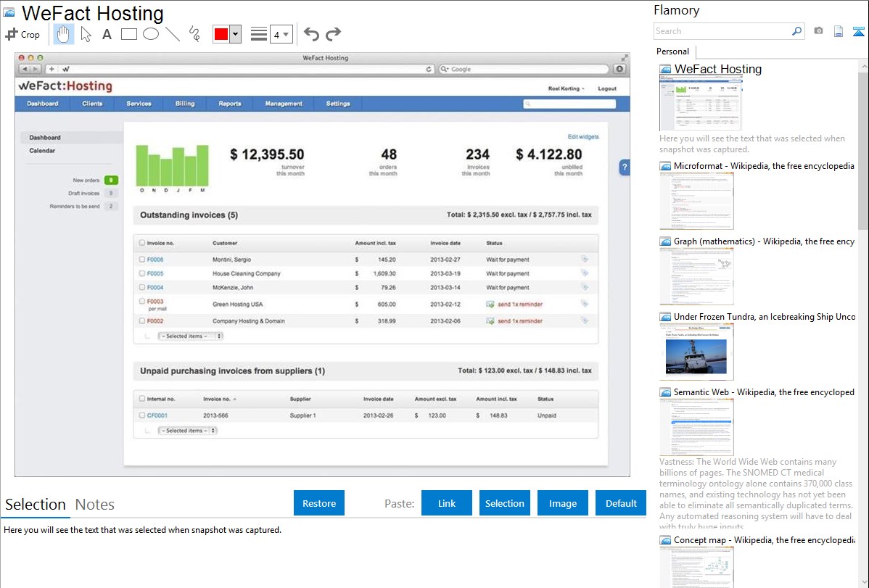Select the straight line tool
This screenshot has height=588, width=869.
(x=173, y=34)
